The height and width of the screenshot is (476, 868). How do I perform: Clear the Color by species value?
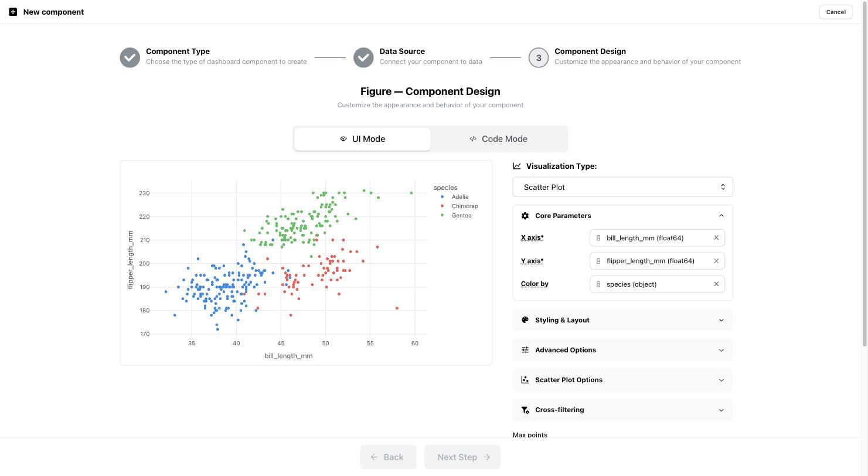716,284
